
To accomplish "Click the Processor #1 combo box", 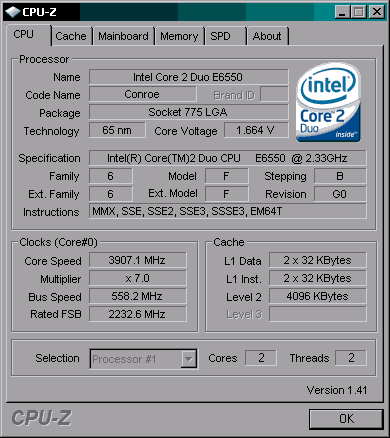I will coord(144,359).
